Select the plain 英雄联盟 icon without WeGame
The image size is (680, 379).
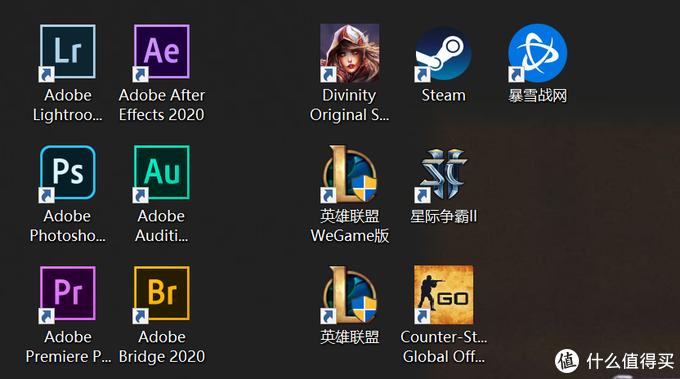click(x=350, y=294)
